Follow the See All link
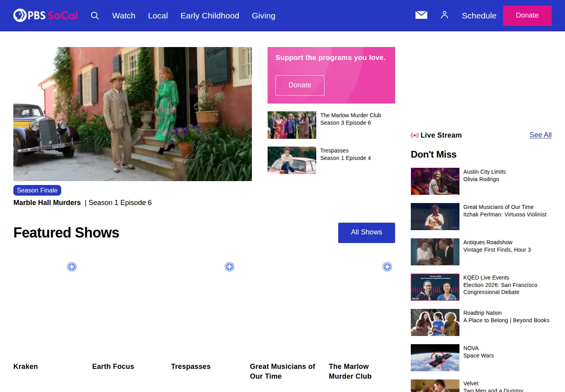This screenshot has height=392, width=565. coord(540,135)
